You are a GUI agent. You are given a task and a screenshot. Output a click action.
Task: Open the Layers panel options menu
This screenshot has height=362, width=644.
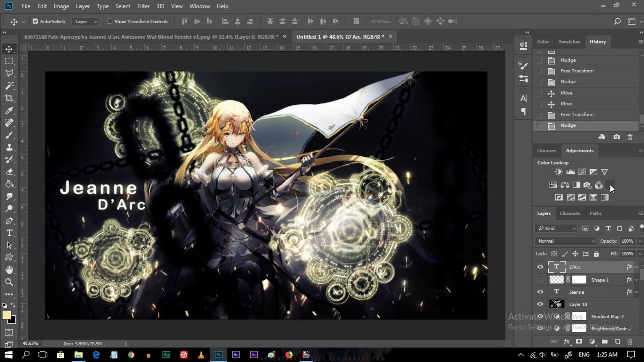(640, 213)
